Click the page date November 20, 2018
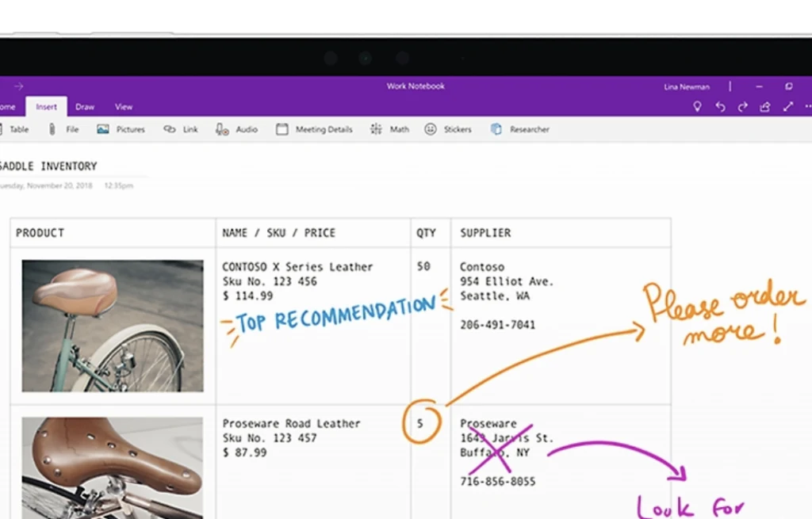 point(46,185)
